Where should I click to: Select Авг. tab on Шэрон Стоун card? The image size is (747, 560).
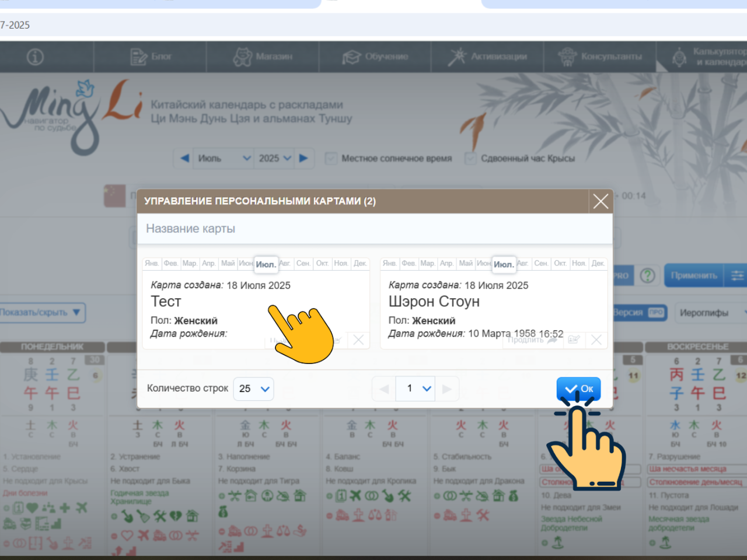point(523,264)
